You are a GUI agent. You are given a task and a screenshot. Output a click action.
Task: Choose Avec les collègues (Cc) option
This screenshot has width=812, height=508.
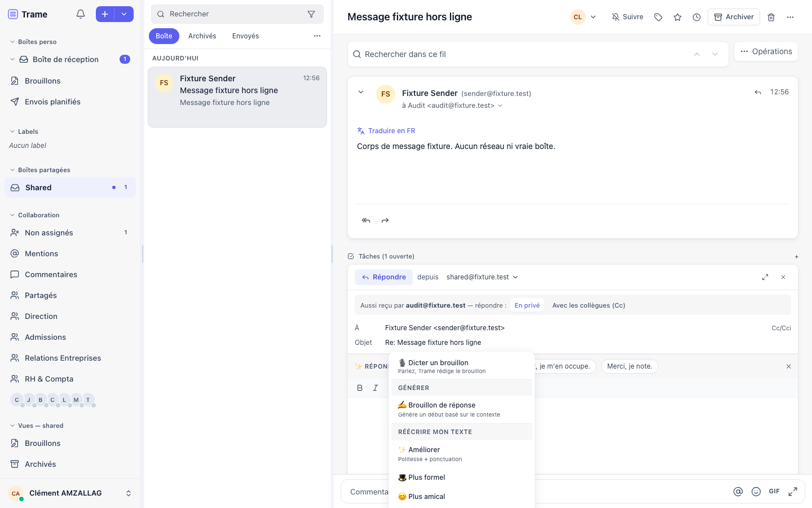click(589, 305)
